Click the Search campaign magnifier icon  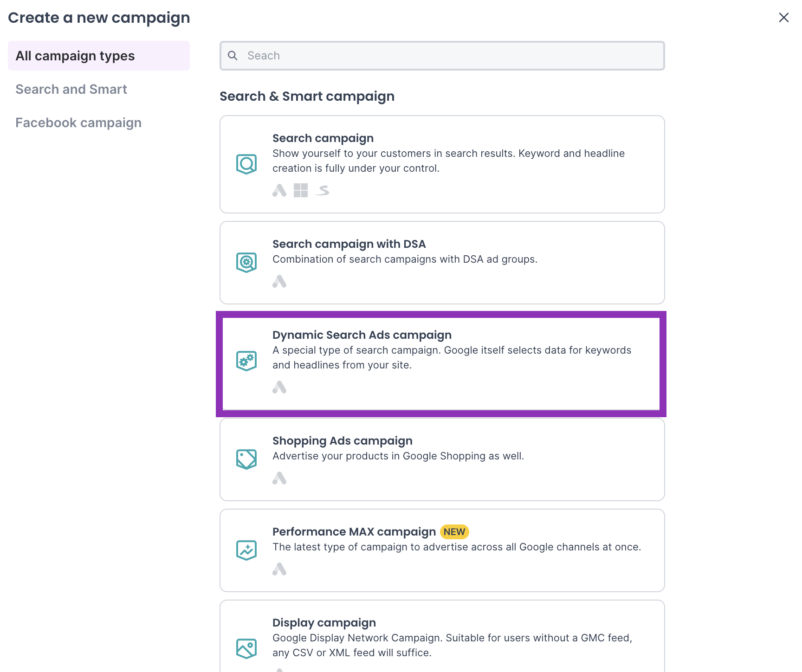click(246, 164)
